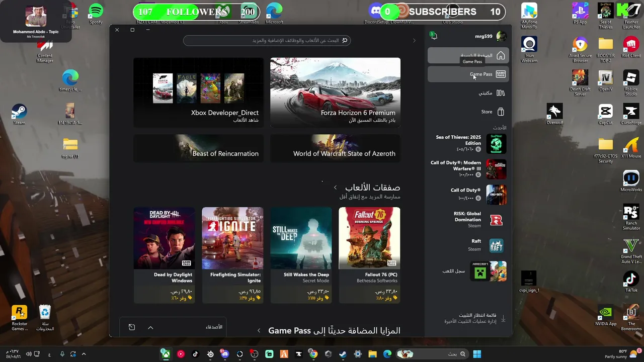Open Sea of Thieves: 2025 Edition recent game
Image resolution: width=644 pixels, height=362 pixels.
click(x=468, y=143)
